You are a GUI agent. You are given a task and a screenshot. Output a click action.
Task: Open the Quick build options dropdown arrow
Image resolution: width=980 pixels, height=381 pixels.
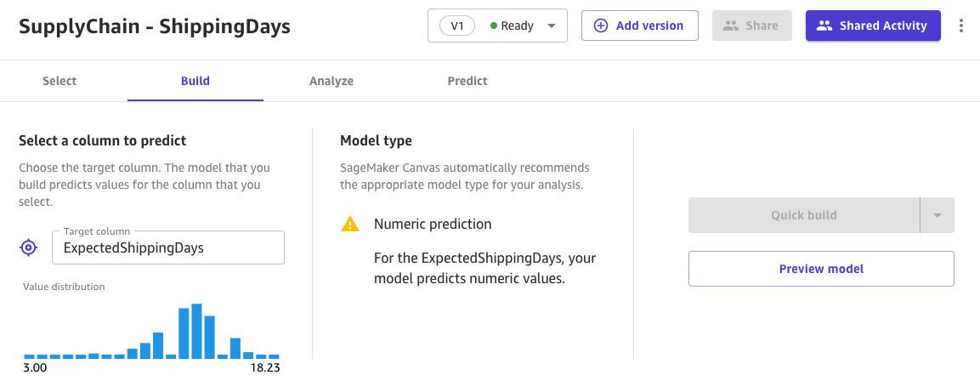point(938,215)
